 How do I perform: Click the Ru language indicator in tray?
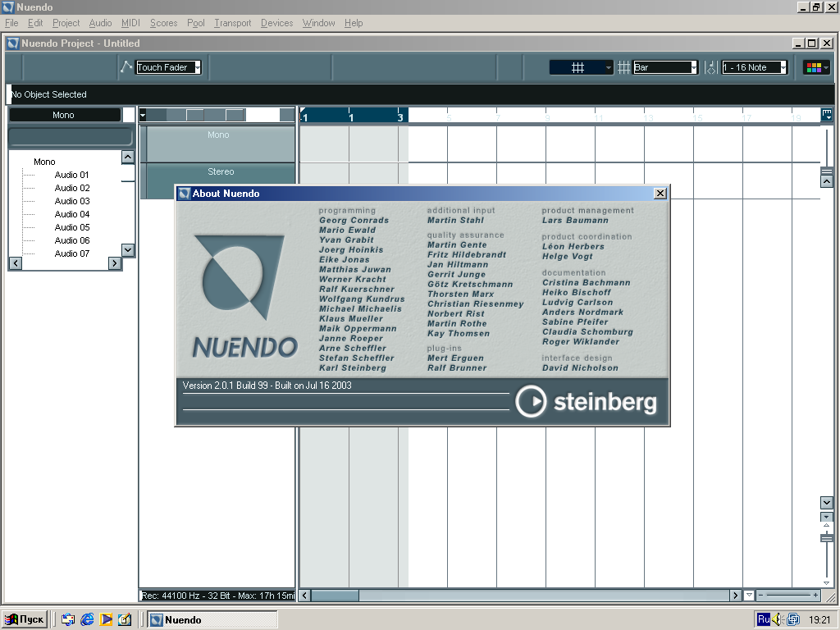click(763, 619)
